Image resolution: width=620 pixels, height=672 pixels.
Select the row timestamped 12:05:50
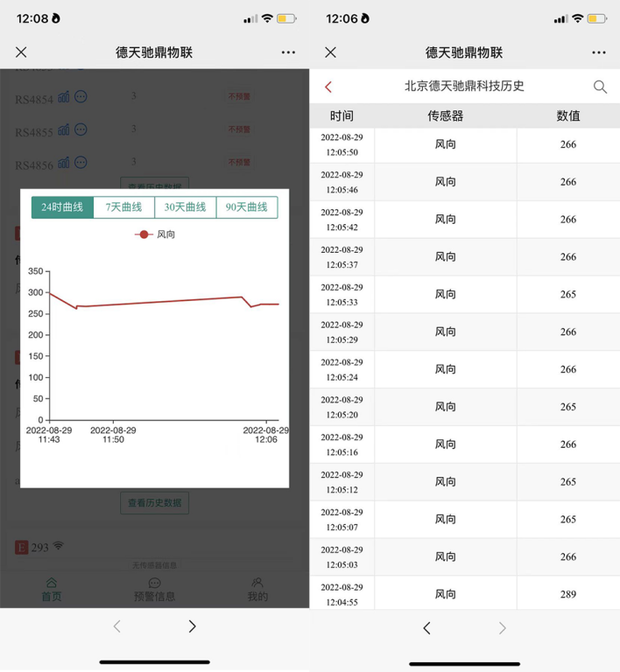tap(465, 145)
